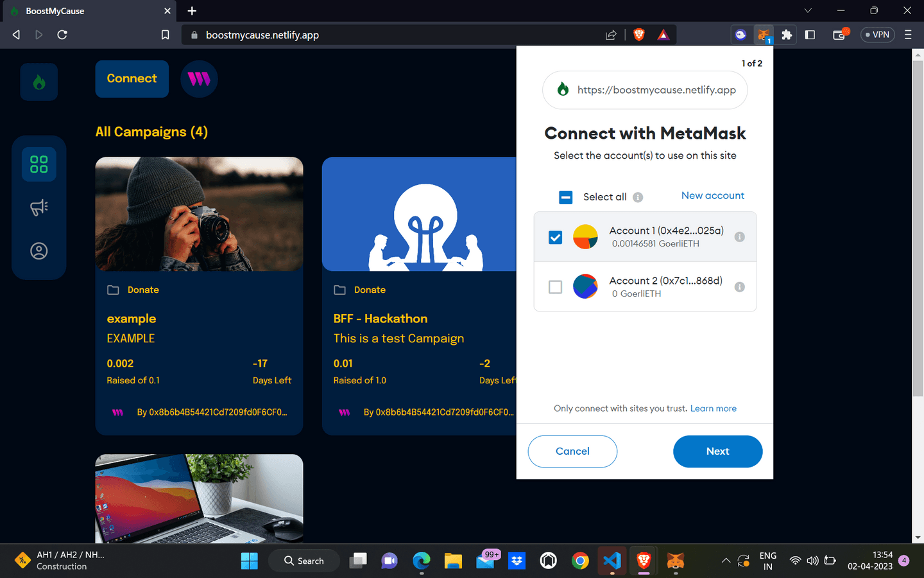Open the laptop campaign thumbnail
Image resolution: width=924 pixels, height=578 pixels.
[199, 499]
